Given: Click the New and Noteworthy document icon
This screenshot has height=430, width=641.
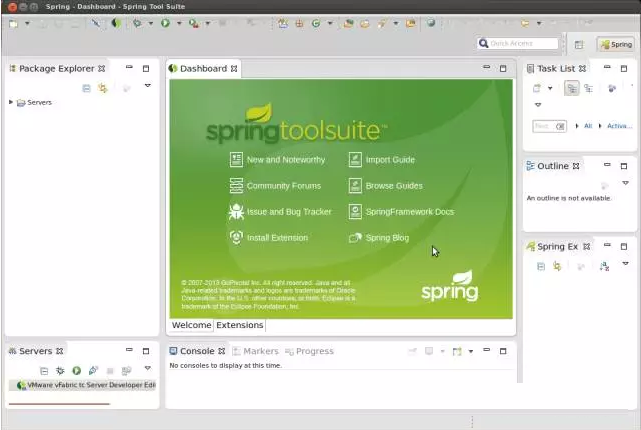Looking at the screenshot, I should click(x=236, y=159).
